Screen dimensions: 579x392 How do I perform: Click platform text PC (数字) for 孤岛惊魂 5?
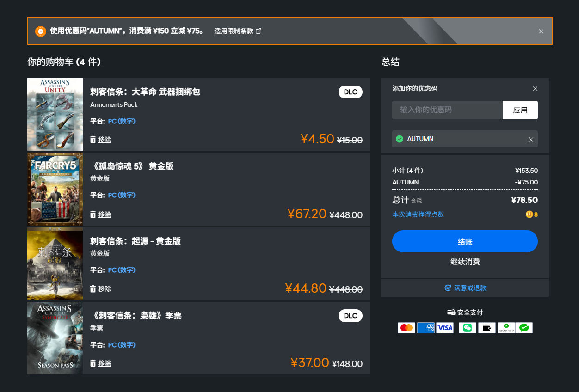click(x=122, y=195)
